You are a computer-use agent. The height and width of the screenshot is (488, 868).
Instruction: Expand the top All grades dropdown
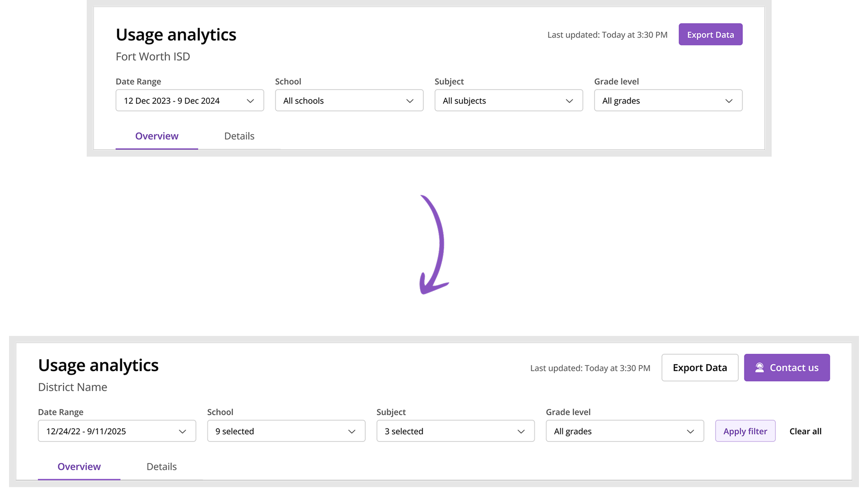coord(668,100)
